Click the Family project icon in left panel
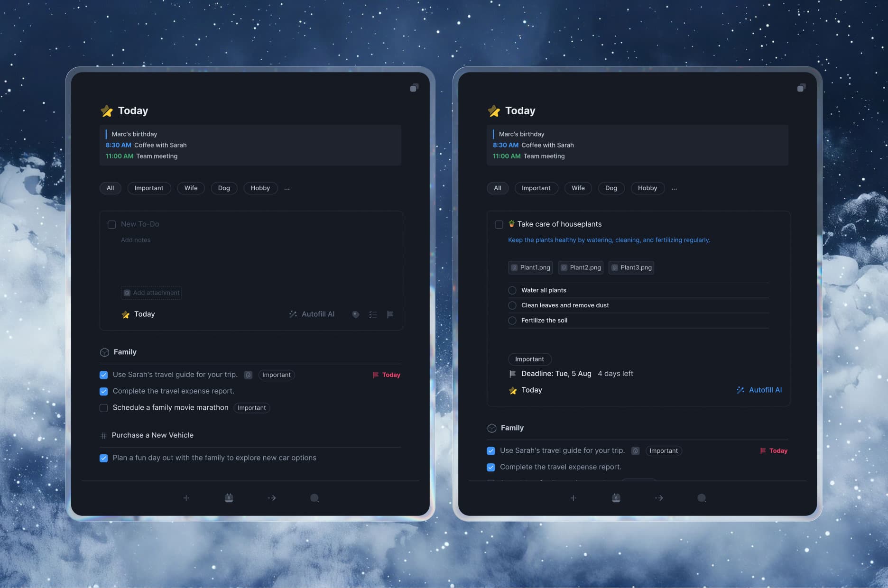The height and width of the screenshot is (588, 888). coord(105,352)
